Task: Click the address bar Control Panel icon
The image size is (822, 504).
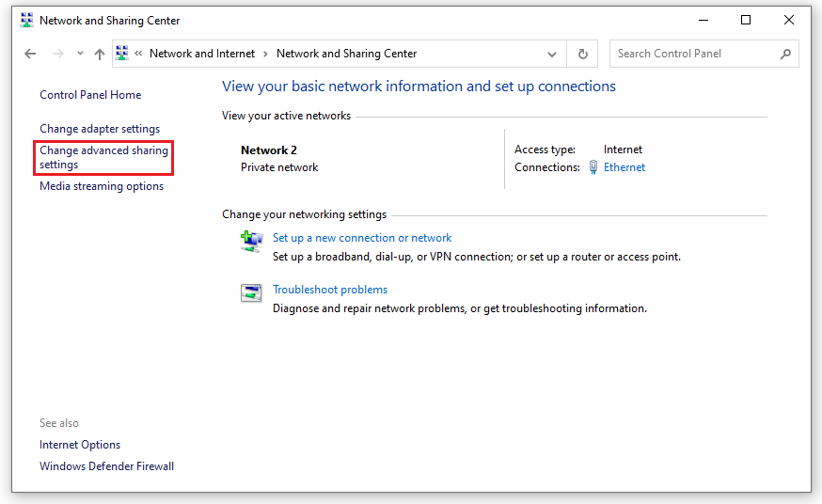Action: point(122,53)
